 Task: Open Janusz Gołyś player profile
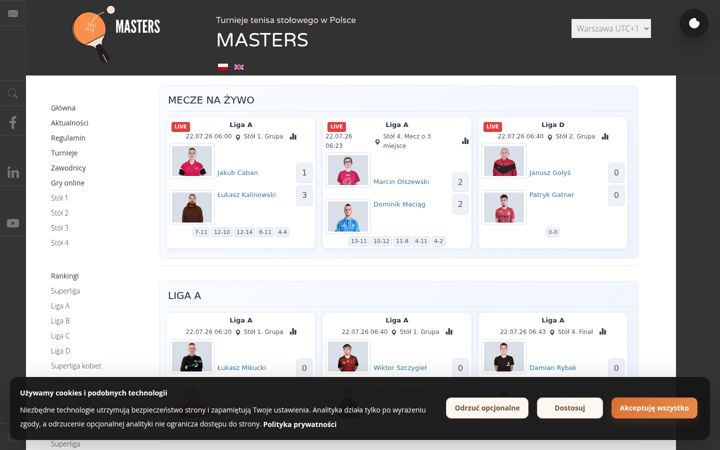(x=550, y=173)
